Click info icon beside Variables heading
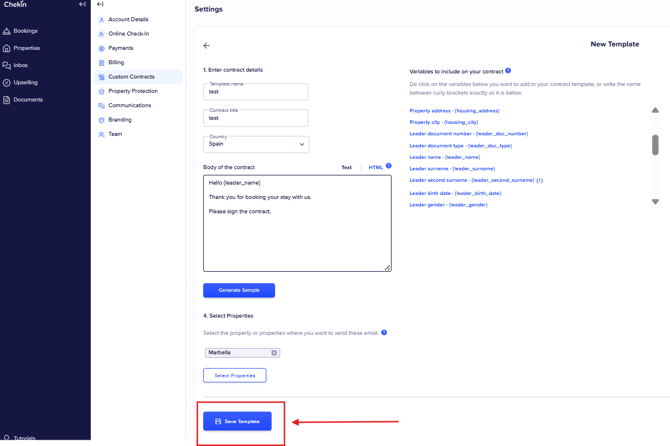 pos(508,71)
